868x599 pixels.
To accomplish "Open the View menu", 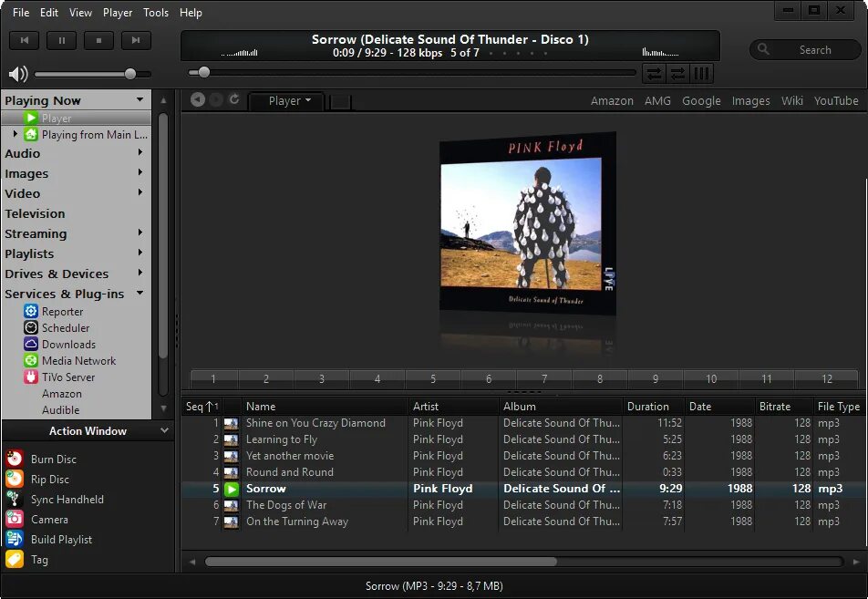I will (80, 12).
